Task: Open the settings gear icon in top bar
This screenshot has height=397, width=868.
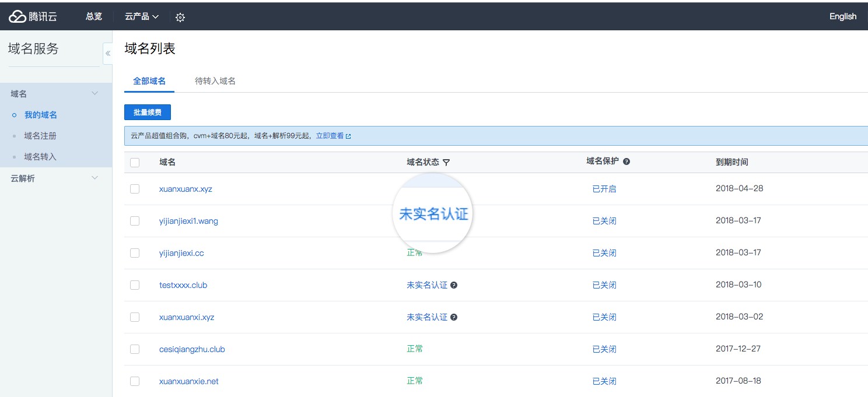Action: pyautogui.click(x=180, y=17)
